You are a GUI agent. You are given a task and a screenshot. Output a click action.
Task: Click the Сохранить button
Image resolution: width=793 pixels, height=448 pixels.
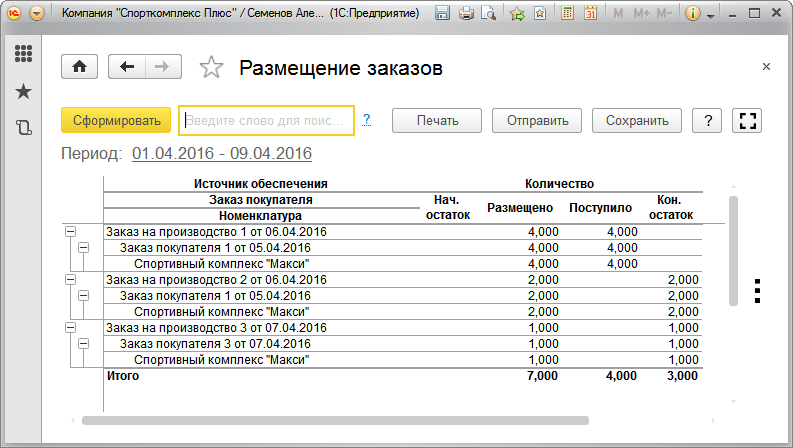coord(637,120)
